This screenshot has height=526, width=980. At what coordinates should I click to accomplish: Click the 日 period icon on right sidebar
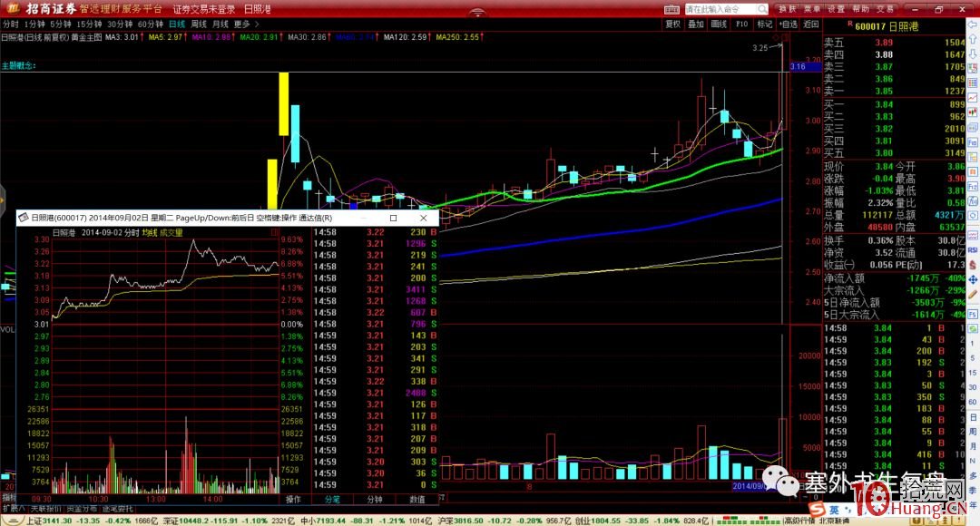(973, 416)
